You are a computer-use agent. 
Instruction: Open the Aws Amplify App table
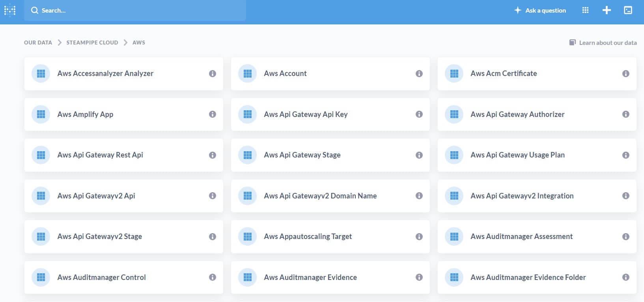click(x=123, y=114)
